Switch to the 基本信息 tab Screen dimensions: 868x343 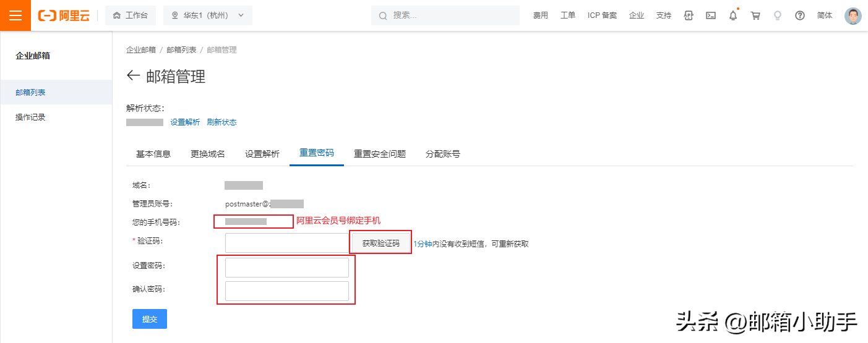pyautogui.click(x=153, y=154)
